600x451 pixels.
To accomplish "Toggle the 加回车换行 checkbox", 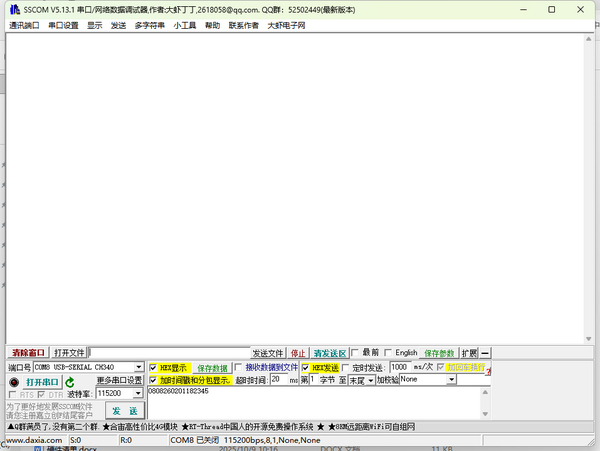I will tap(440, 367).
